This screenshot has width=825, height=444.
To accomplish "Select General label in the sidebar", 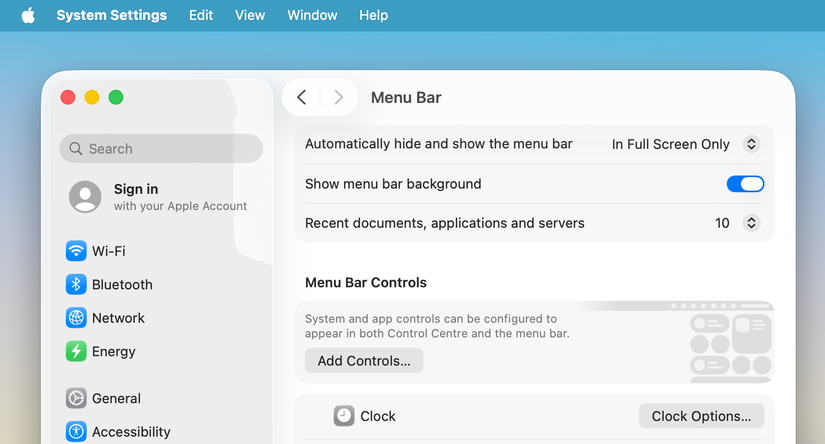I will point(116,398).
